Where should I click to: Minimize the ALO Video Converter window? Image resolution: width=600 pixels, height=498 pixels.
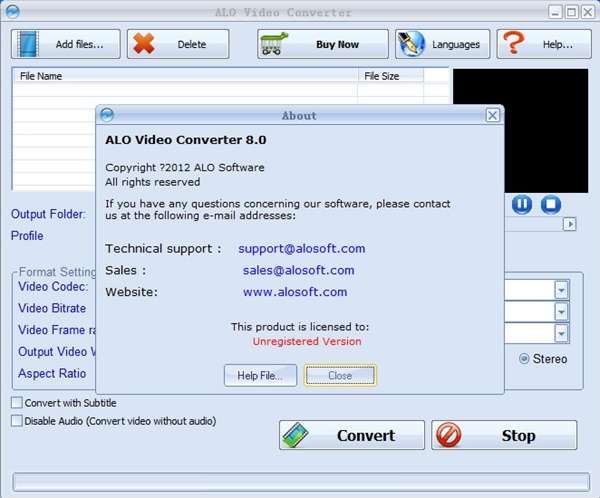click(555, 12)
